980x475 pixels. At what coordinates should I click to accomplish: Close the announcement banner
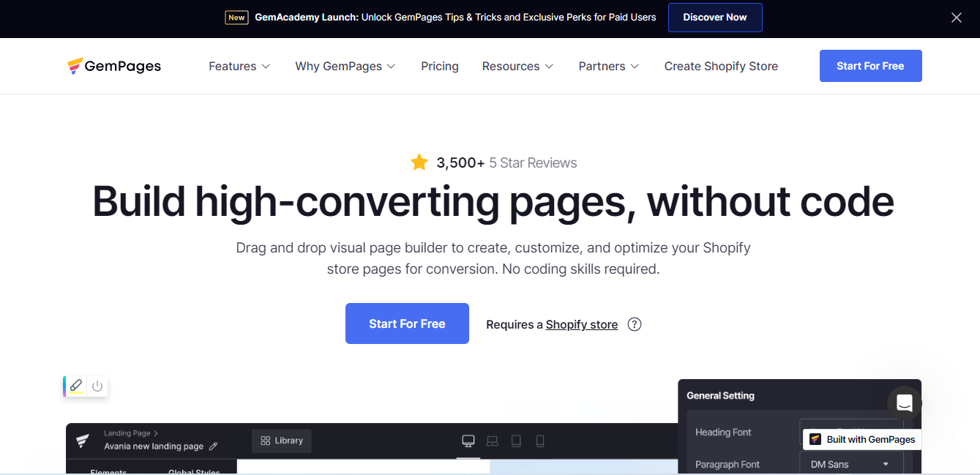pos(956,18)
